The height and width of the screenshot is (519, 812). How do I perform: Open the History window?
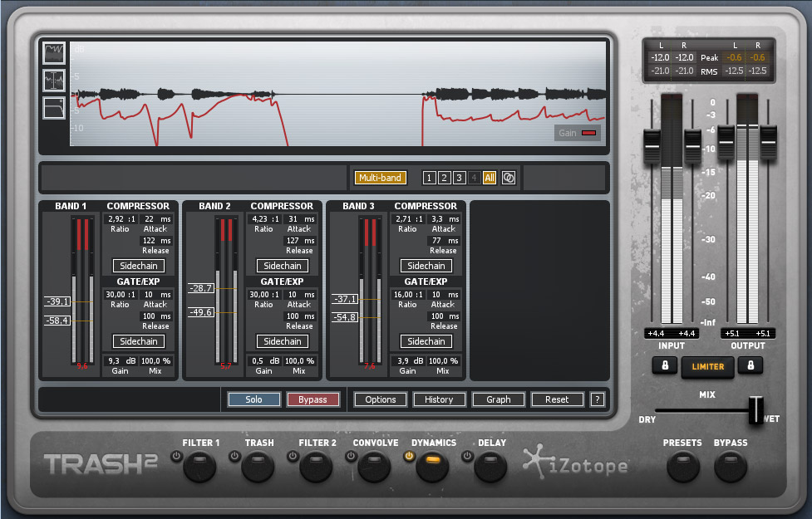pyautogui.click(x=439, y=399)
